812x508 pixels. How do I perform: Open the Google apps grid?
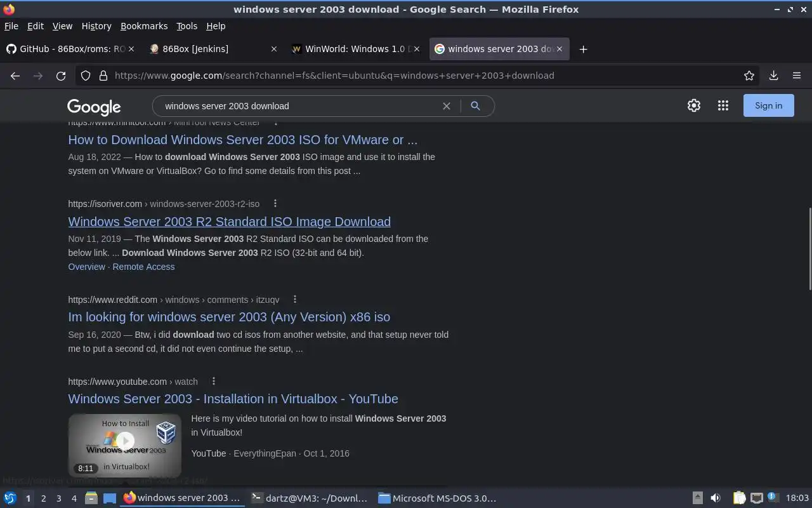coord(723,106)
